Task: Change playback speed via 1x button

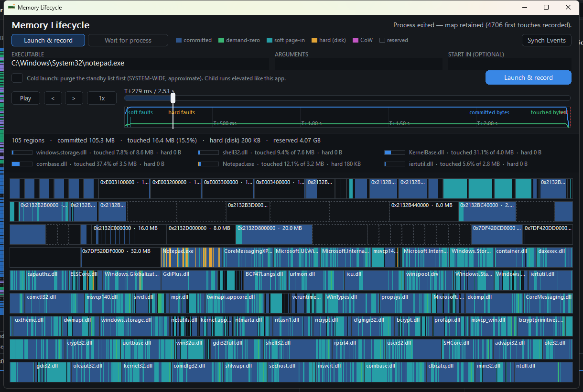Action: point(102,98)
